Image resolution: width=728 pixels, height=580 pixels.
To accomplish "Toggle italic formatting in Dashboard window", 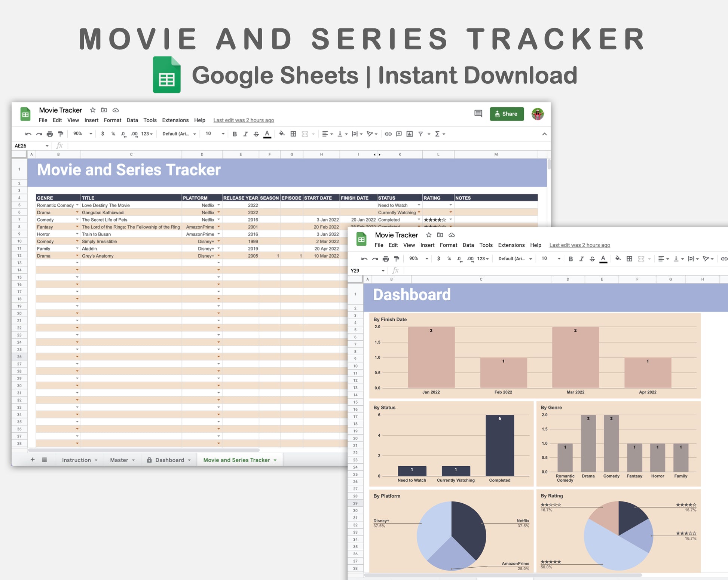I will tap(581, 259).
